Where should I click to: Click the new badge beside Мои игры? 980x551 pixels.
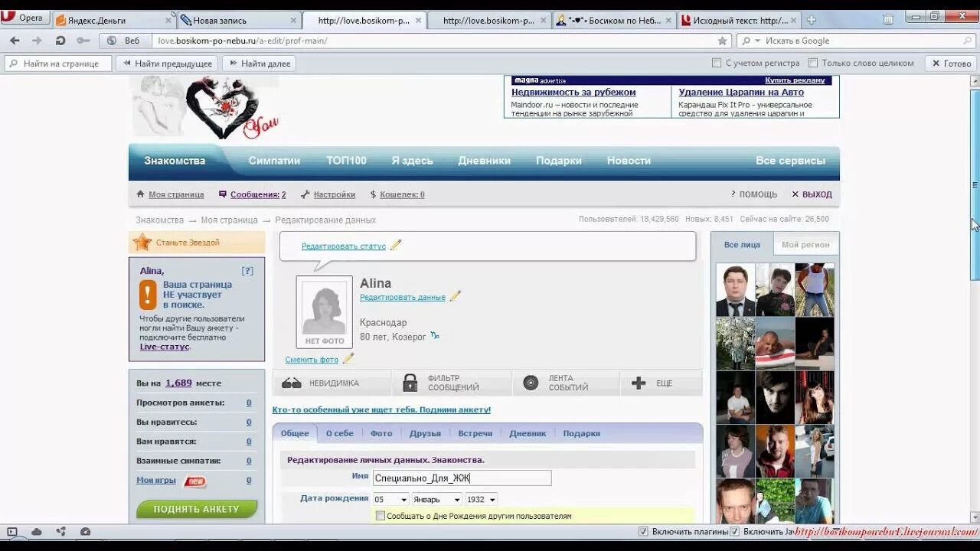[195, 481]
